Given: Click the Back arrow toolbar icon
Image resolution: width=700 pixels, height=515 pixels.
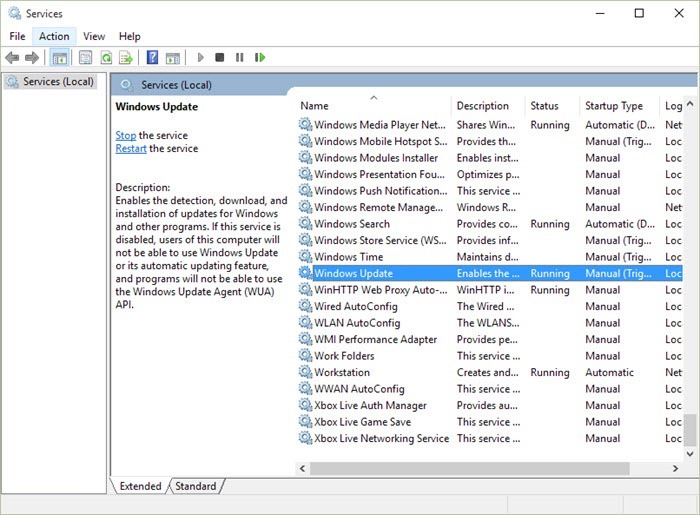Looking at the screenshot, I should coord(12,58).
